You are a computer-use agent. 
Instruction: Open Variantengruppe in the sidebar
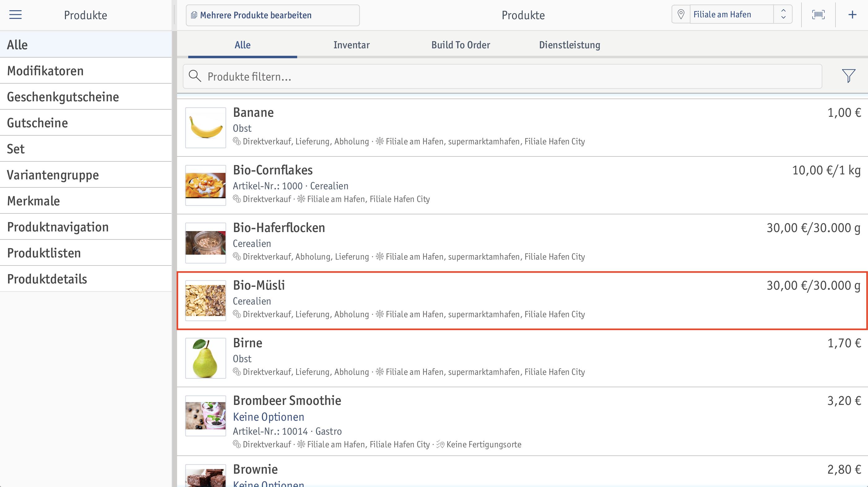tap(86, 175)
